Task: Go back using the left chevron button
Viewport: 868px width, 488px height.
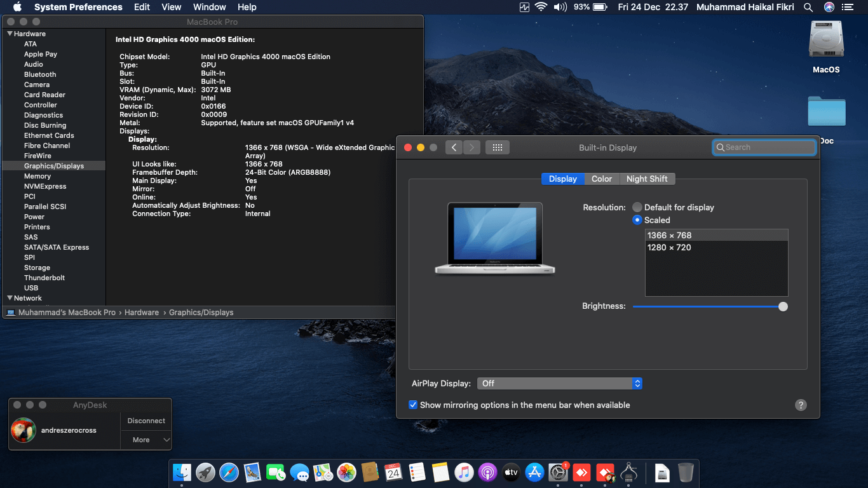Action: point(454,147)
